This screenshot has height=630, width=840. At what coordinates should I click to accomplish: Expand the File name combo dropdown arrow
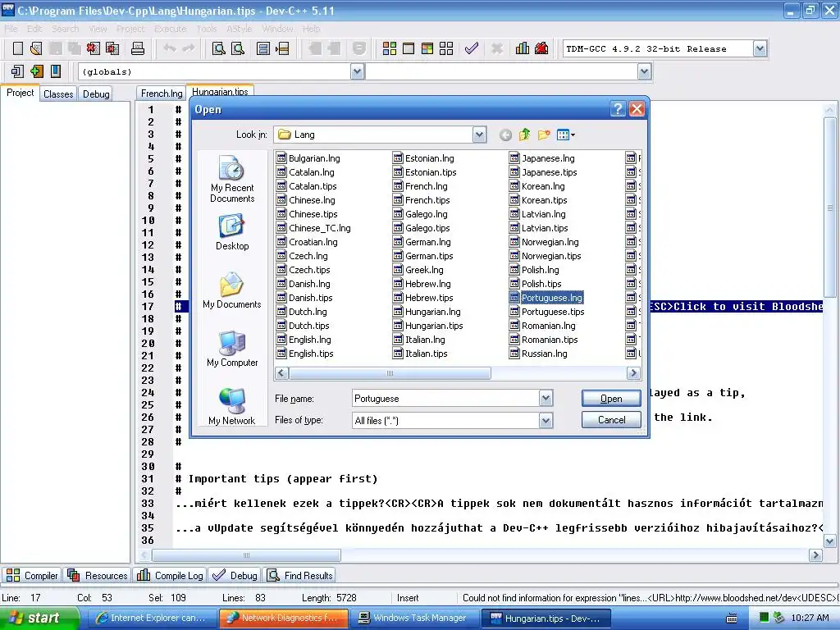546,398
